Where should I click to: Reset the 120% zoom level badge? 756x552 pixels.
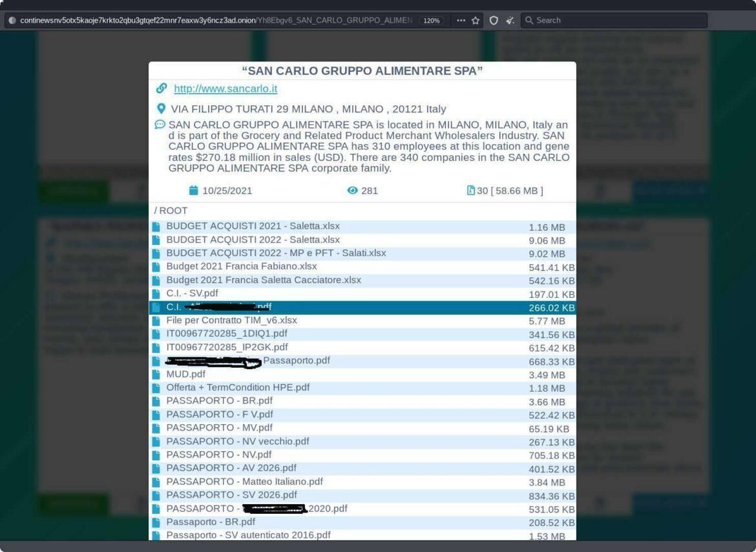pyautogui.click(x=432, y=20)
